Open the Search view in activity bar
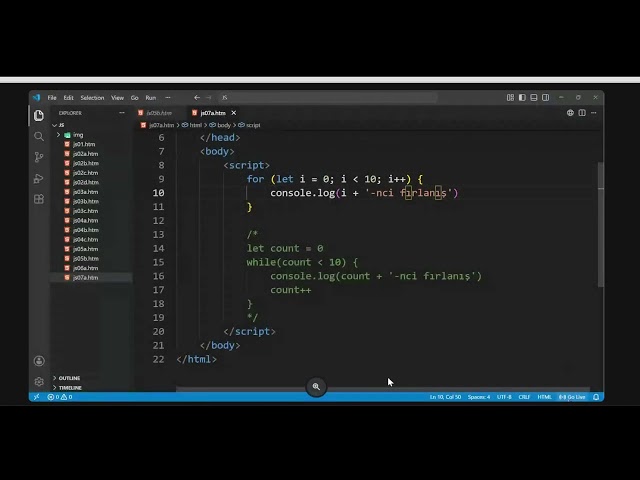The image size is (640, 480). point(39,136)
